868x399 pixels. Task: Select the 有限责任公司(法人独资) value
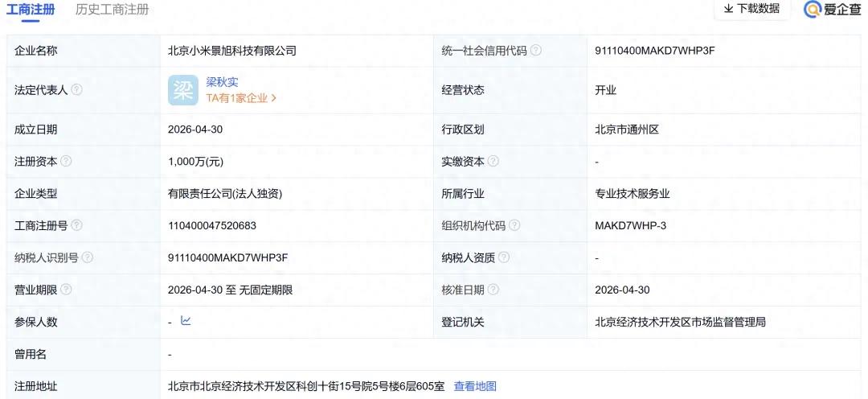(x=225, y=194)
